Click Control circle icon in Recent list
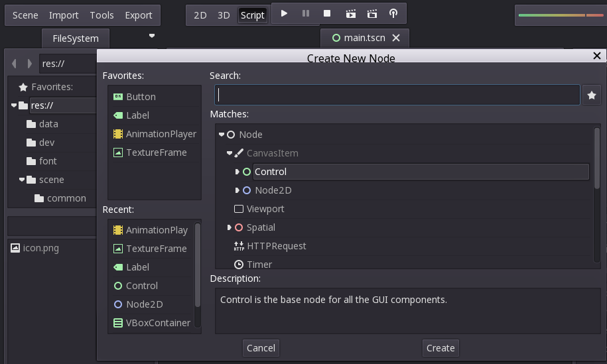This screenshot has width=607, height=364. pyautogui.click(x=118, y=286)
